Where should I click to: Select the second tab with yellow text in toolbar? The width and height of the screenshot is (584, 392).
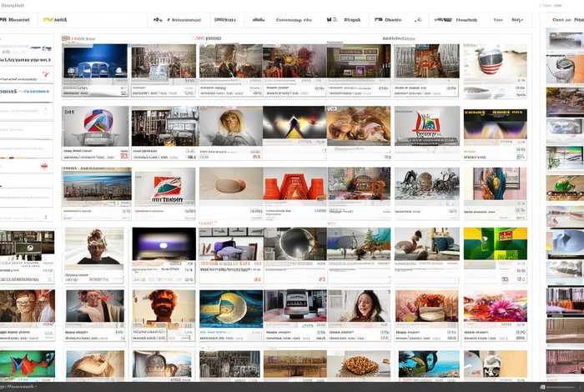click(x=61, y=20)
